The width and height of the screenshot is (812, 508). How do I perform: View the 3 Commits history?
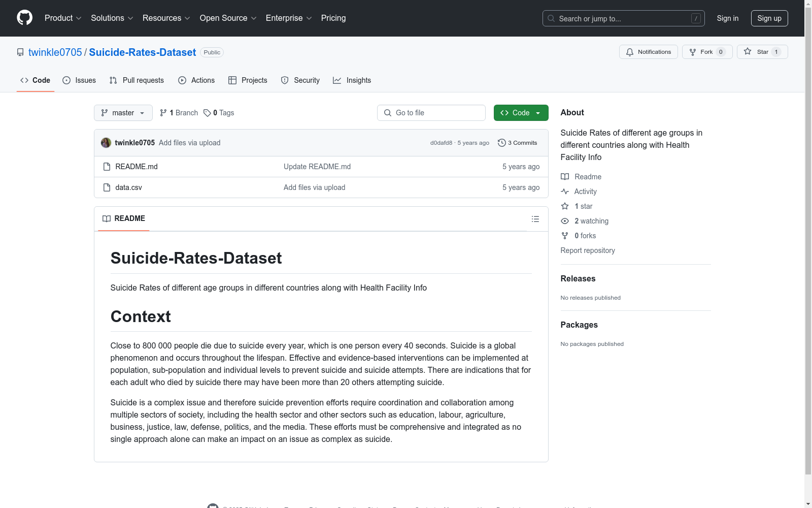tap(518, 143)
